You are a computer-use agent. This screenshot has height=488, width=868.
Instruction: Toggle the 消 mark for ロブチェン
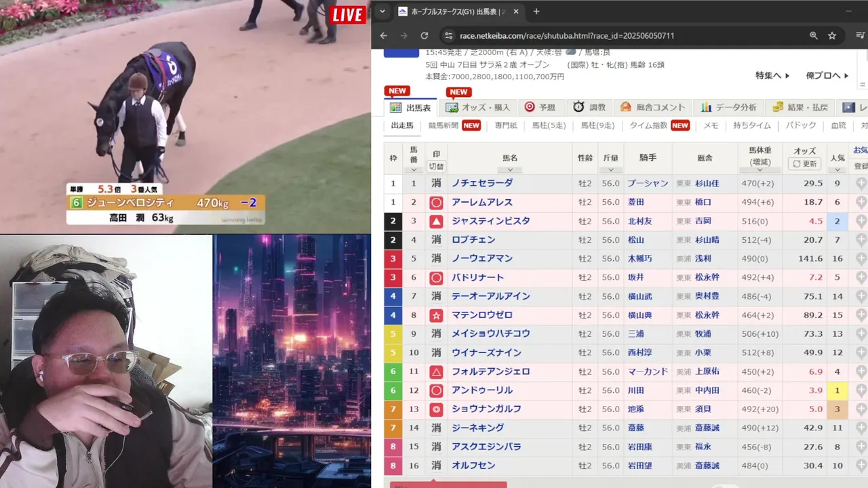(x=436, y=240)
